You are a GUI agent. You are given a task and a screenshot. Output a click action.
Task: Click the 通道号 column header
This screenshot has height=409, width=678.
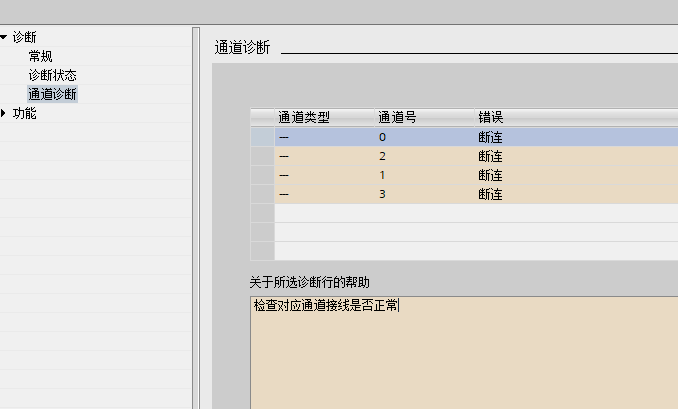[x=397, y=118]
